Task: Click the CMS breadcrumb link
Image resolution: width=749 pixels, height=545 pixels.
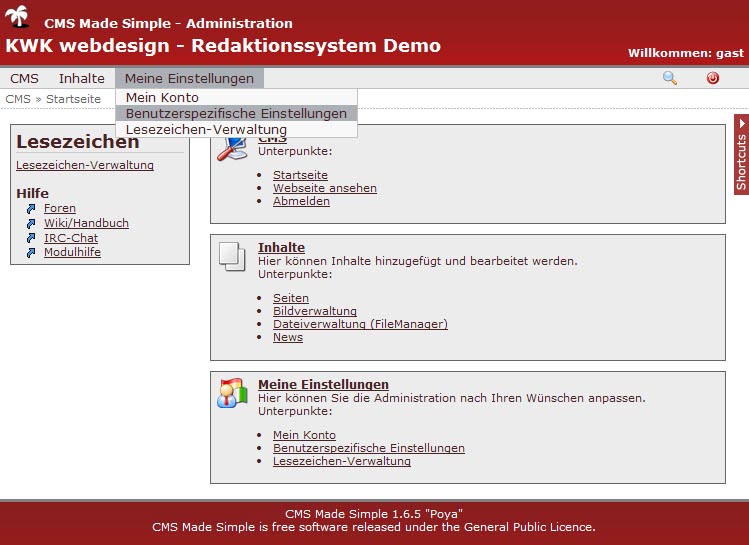Action: (18, 99)
